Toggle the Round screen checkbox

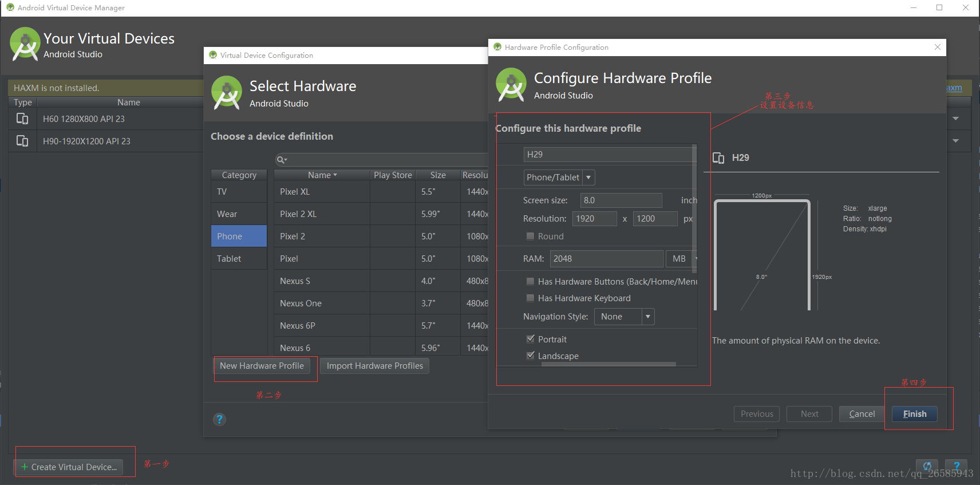click(530, 236)
